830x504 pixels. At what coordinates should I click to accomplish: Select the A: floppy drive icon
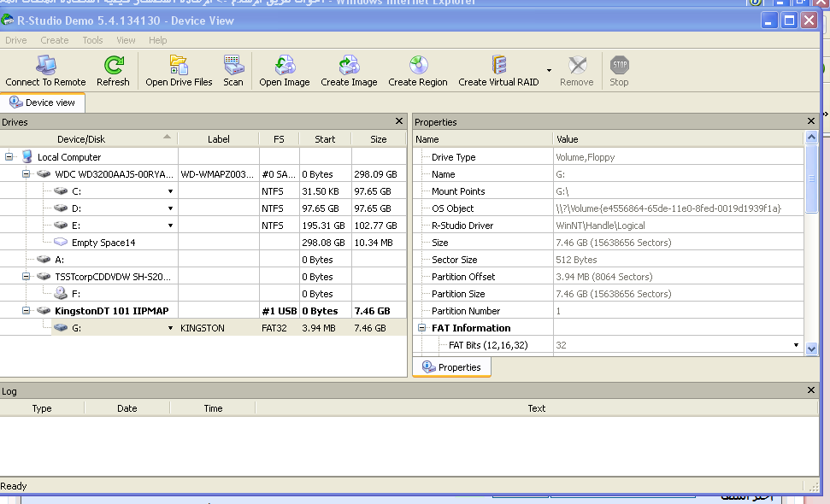point(44,259)
